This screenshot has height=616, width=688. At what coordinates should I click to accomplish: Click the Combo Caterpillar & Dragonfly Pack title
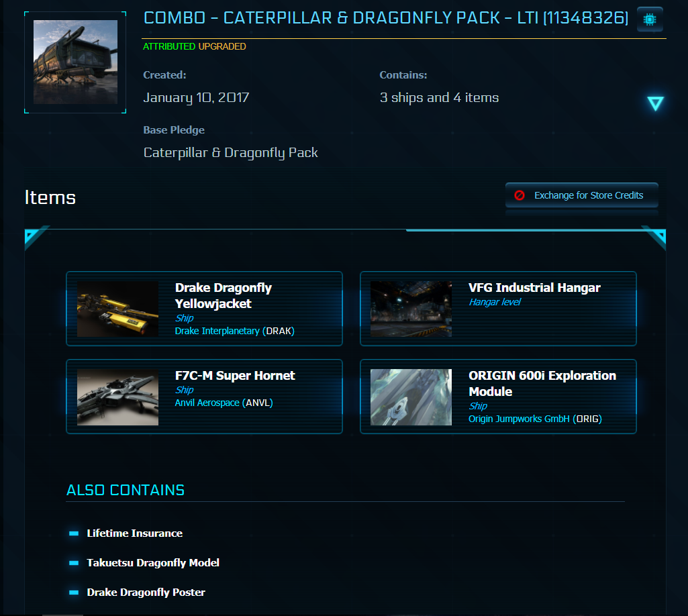386,18
